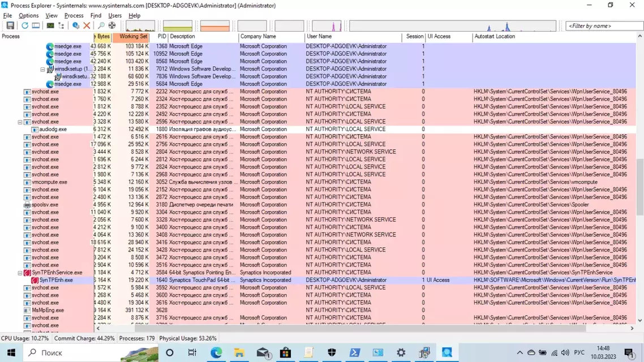644x362 pixels.
Task: Click the horizontal scrollbar right arrow
Action: (x=632, y=328)
